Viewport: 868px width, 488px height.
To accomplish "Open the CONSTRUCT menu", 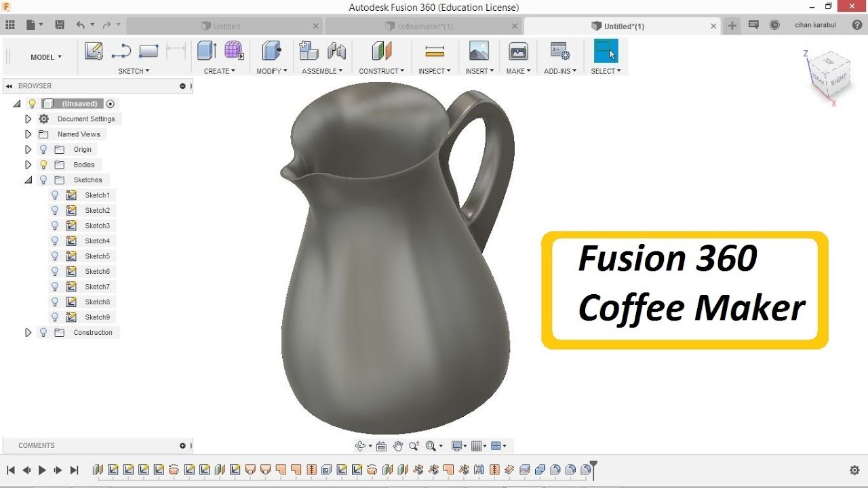I will point(382,71).
